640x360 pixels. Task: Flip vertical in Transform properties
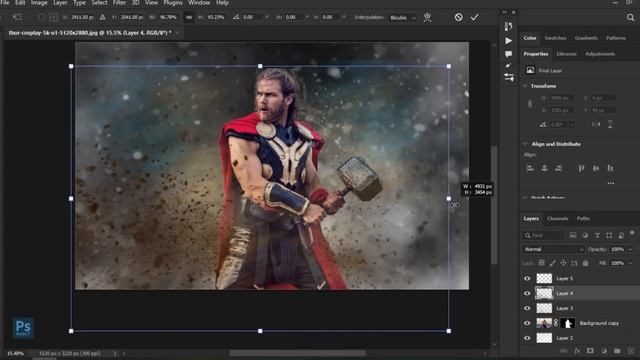pos(610,124)
